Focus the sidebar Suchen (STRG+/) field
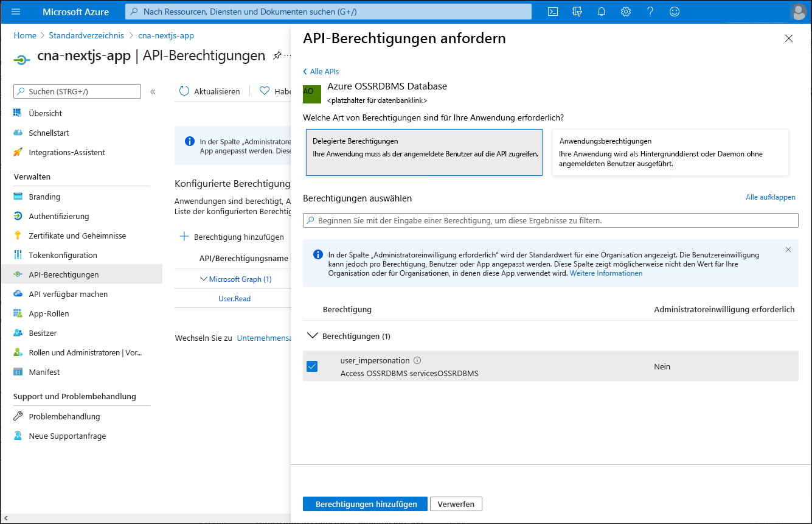 [x=77, y=91]
